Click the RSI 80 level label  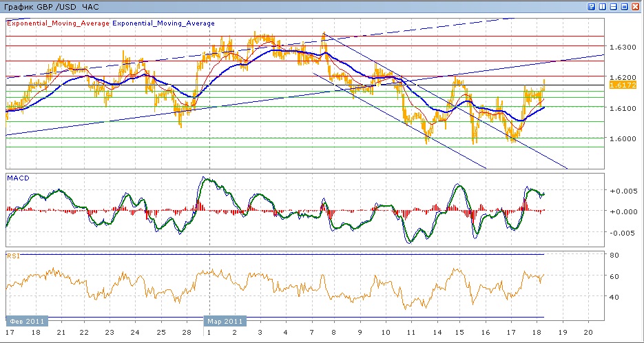pyautogui.click(x=614, y=255)
